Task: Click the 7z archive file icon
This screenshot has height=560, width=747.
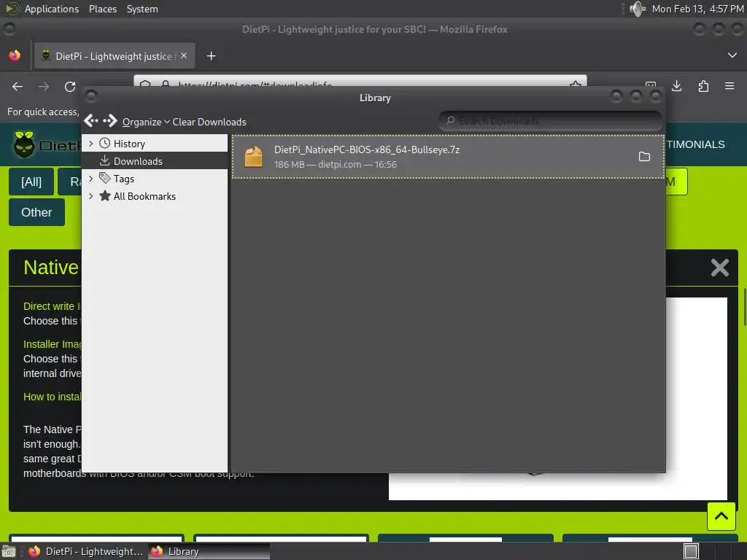Action: pos(253,157)
